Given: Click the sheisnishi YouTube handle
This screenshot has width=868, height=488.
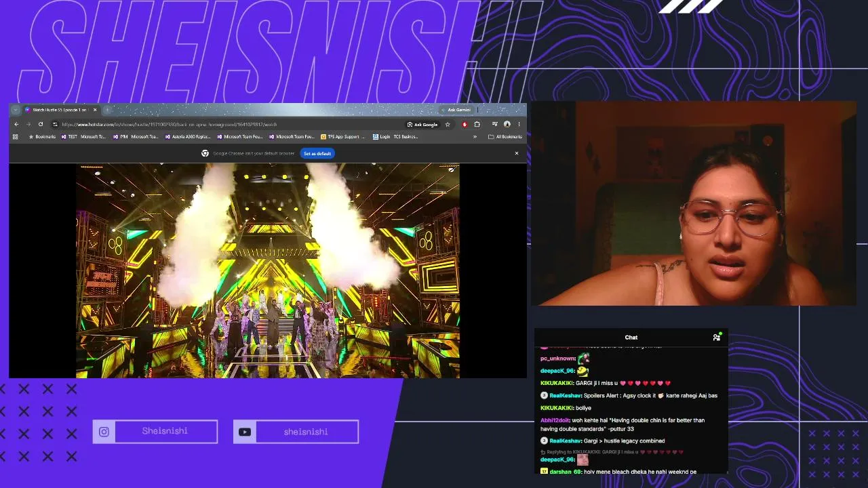Looking at the screenshot, I should 306,432.
